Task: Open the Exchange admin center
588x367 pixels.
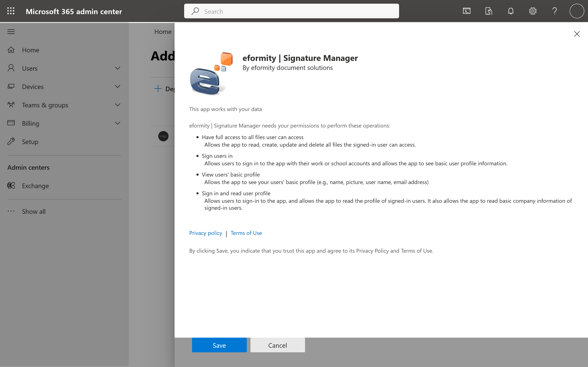Action: (35, 186)
